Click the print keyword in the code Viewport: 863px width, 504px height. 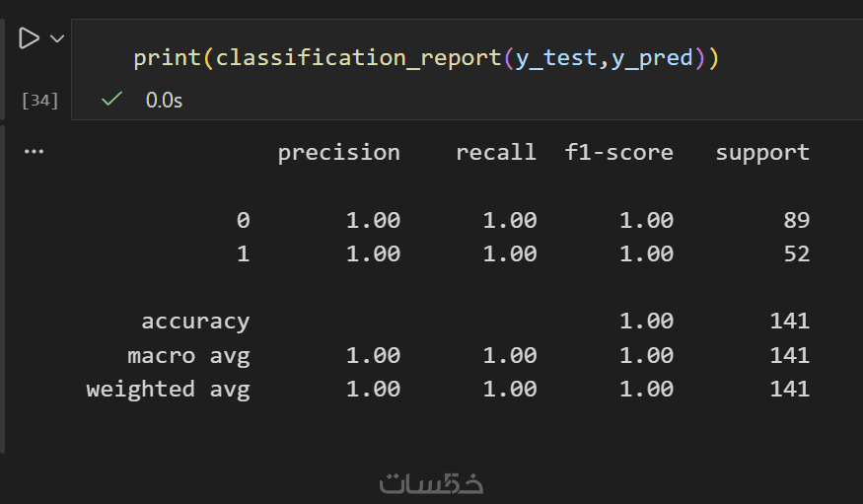click(x=168, y=58)
